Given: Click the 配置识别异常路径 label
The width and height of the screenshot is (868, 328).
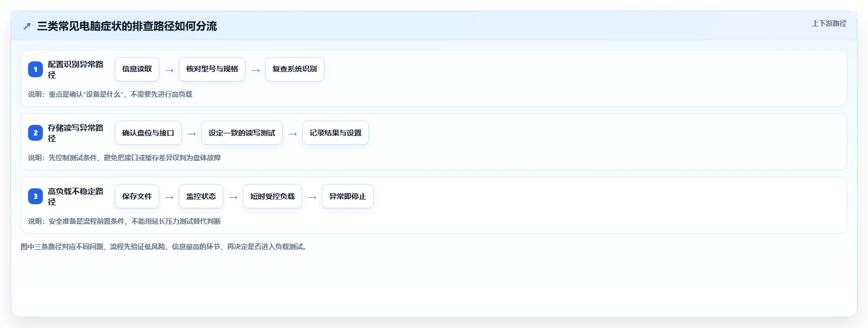Looking at the screenshot, I should (x=76, y=69).
